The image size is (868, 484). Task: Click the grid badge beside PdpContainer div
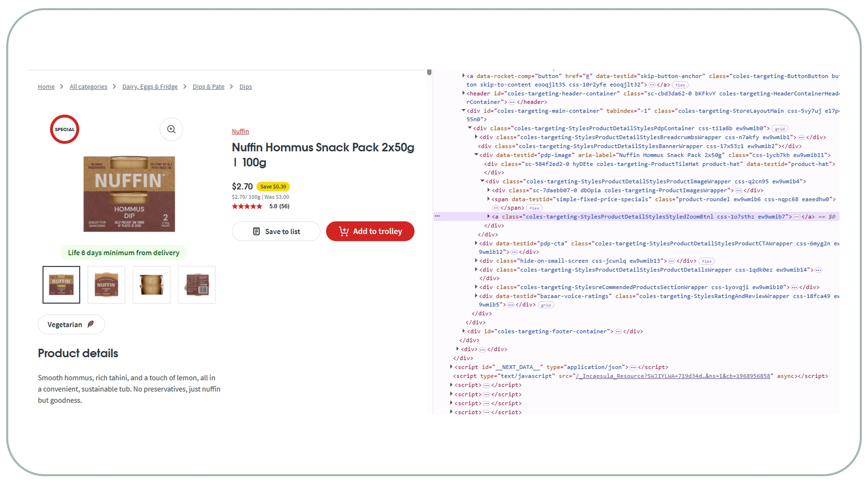pos(780,128)
